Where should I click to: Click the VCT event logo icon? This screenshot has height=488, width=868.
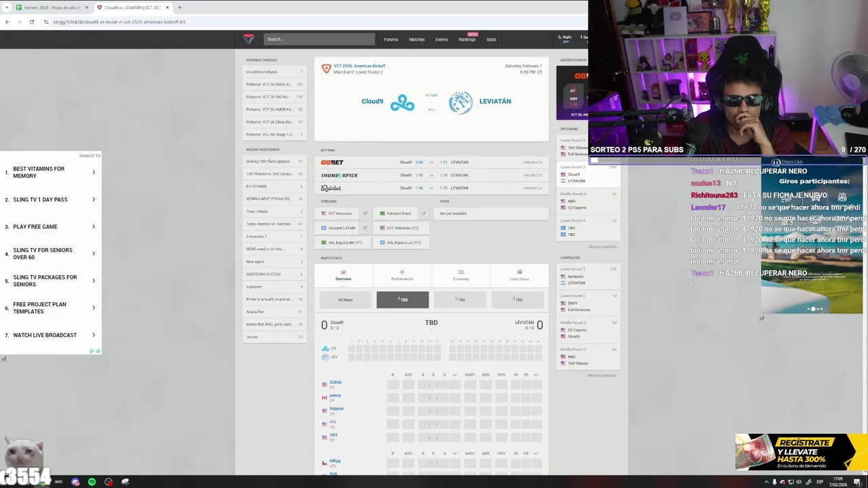click(326, 69)
